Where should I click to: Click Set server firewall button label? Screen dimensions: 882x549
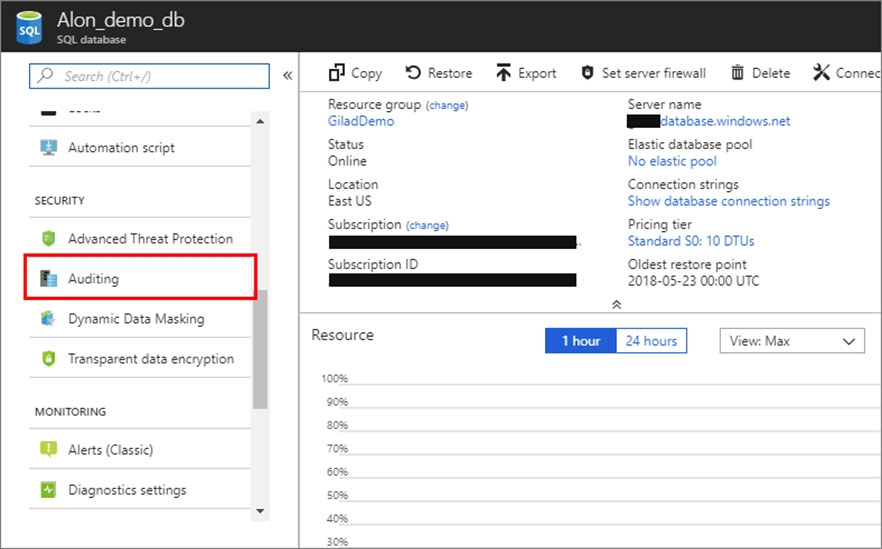tap(654, 73)
